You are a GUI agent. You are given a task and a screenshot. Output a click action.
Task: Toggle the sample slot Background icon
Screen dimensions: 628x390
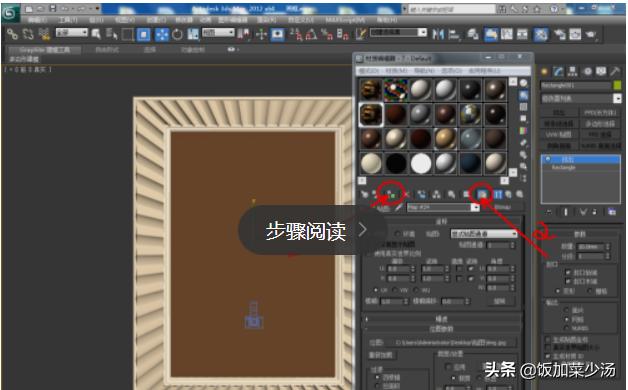524,107
